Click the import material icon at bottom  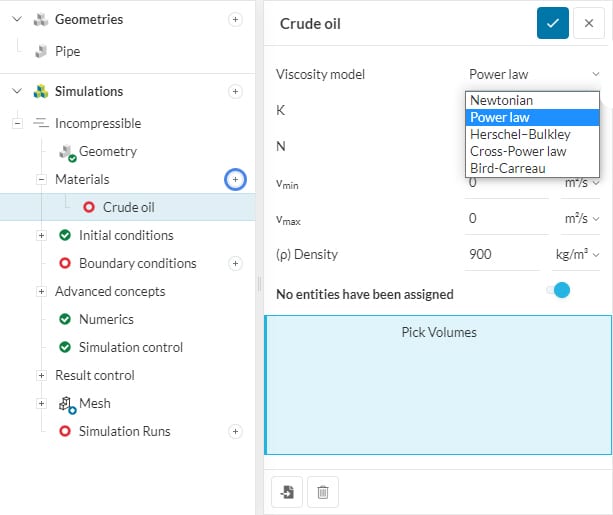(x=287, y=491)
